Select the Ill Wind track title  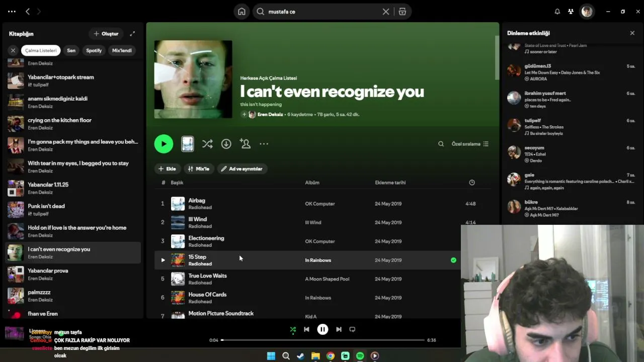[x=198, y=219]
